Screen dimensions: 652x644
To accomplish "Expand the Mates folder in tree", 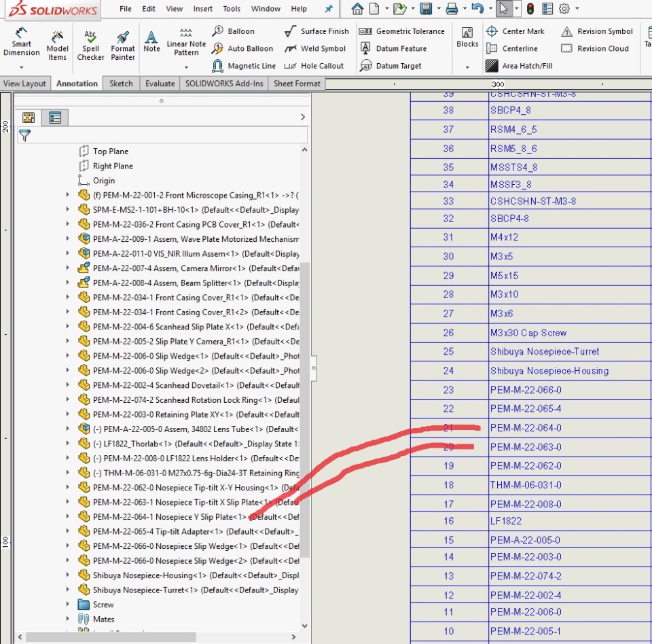I will tap(67, 619).
